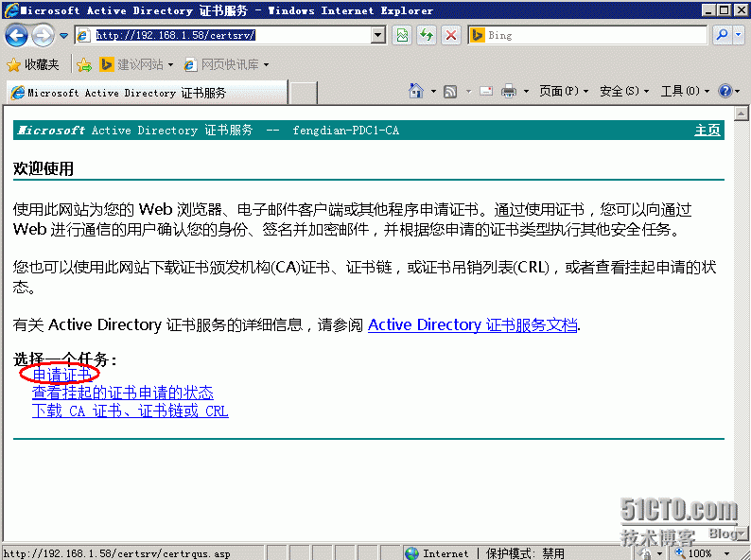
Task: Click the zoom level 100% button
Action: click(x=693, y=552)
